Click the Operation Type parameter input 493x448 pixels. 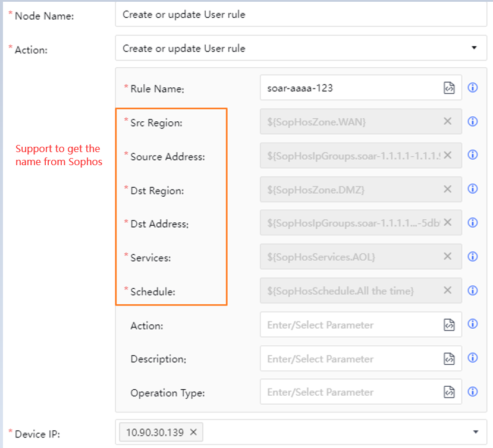348,392
